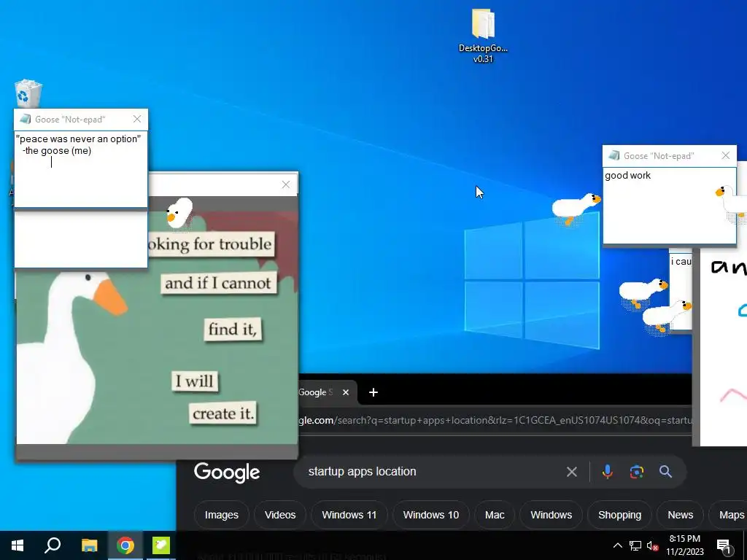The image size is (747, 560).
Task: Show hidden system tray icons
Action: pos(617,545)
